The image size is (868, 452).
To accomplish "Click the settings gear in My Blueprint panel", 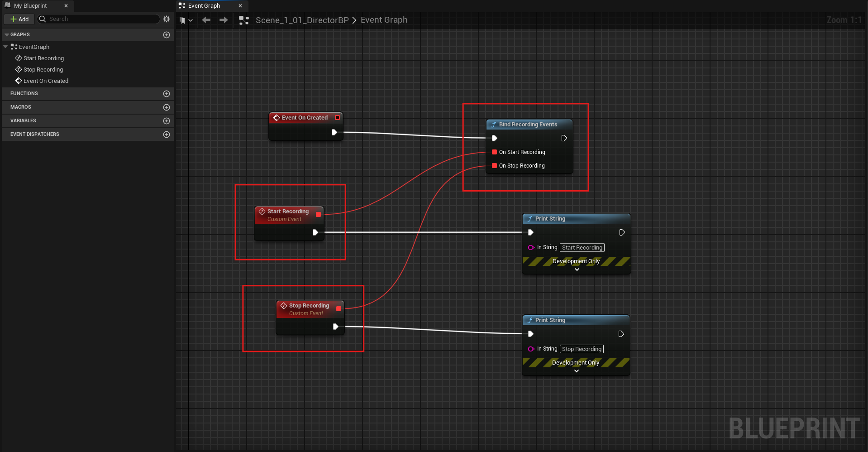I will click(167, 19).
